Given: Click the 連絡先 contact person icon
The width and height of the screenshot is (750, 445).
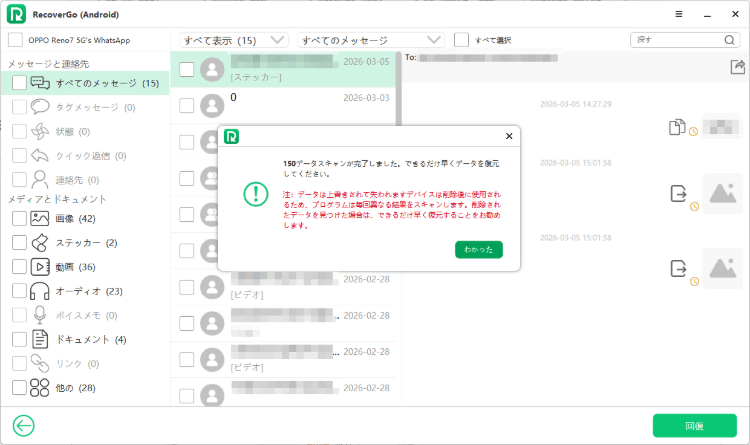Looking at the screenshot, I should click(x=40, y=179).
